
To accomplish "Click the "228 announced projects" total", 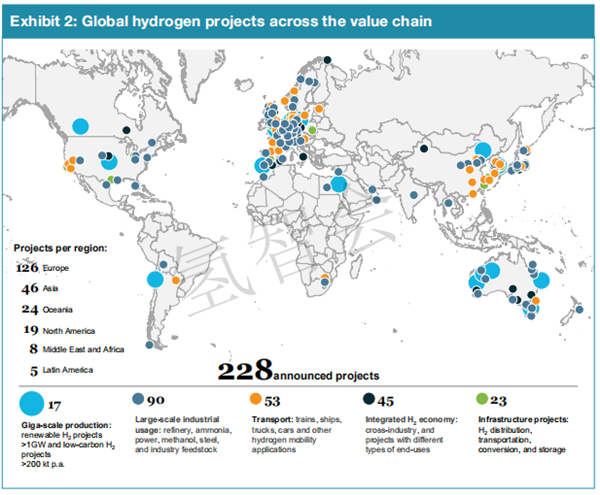I will [x=298, y=373].
